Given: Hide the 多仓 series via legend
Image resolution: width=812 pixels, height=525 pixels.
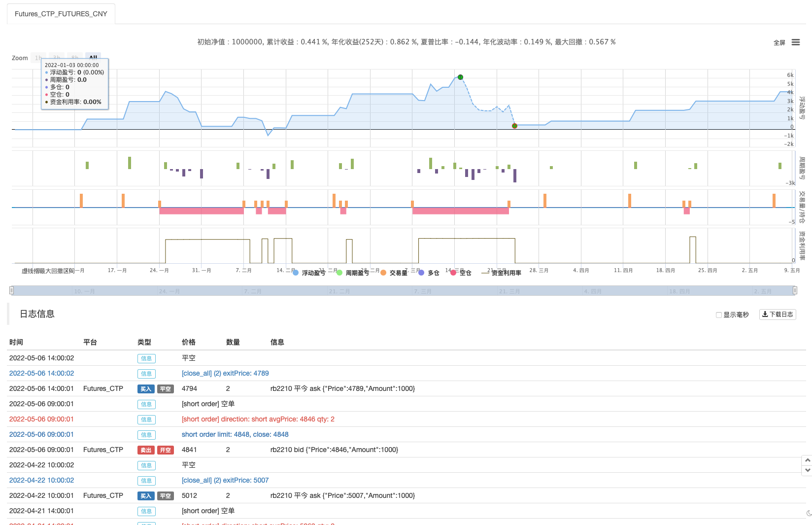Looking at the screenshot, I should pos(429,273).
